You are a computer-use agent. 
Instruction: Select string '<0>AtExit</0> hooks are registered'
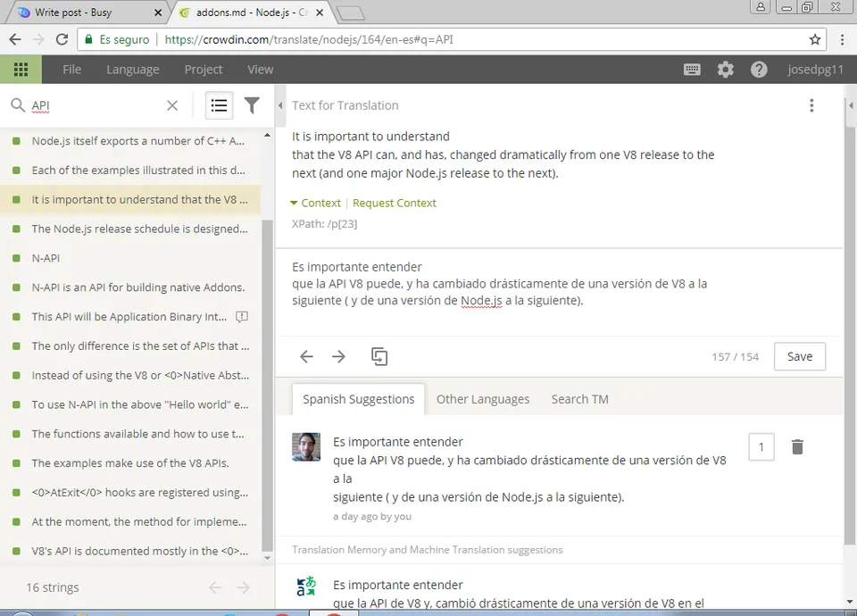[130, 492]
